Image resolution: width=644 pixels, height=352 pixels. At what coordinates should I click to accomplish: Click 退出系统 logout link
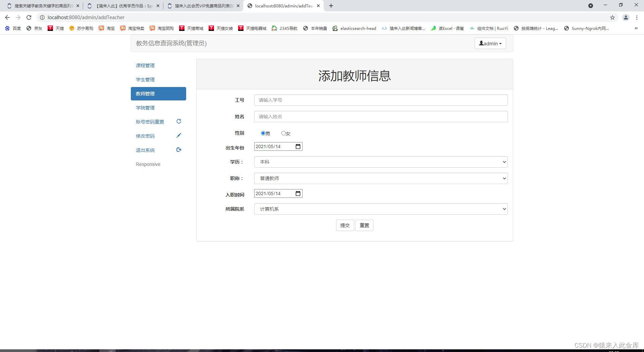click(x=145, y=150)
